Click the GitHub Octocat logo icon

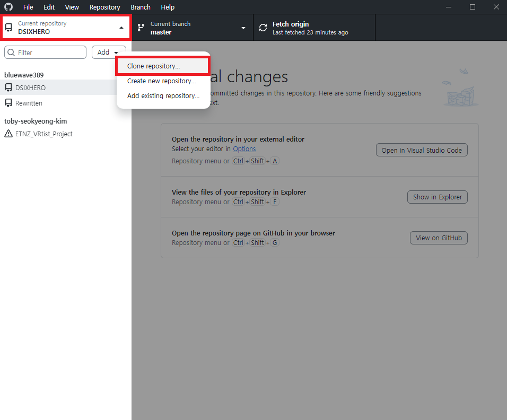click(8, 7)
